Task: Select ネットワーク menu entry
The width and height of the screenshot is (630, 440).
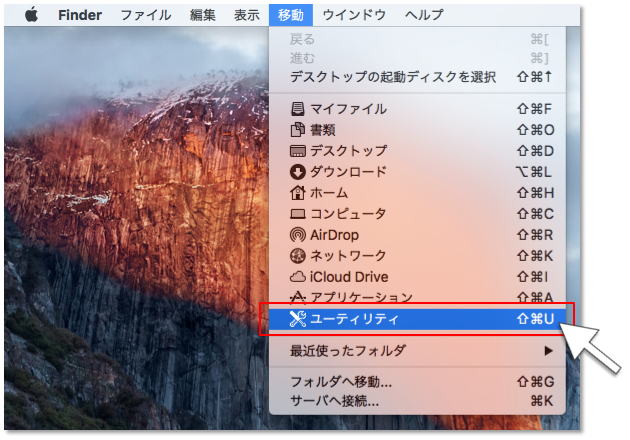Action: pos(417,256)
